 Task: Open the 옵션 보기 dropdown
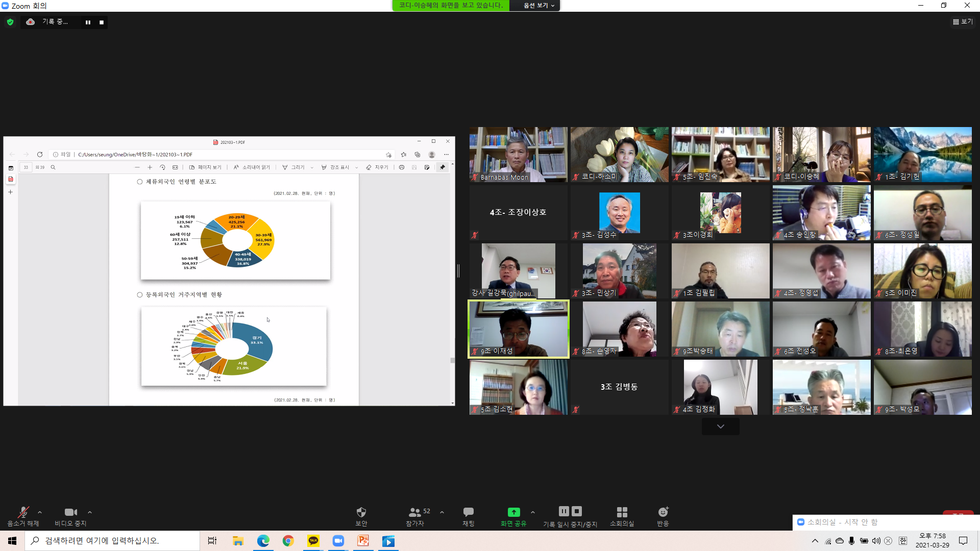(x=538, y=6)
